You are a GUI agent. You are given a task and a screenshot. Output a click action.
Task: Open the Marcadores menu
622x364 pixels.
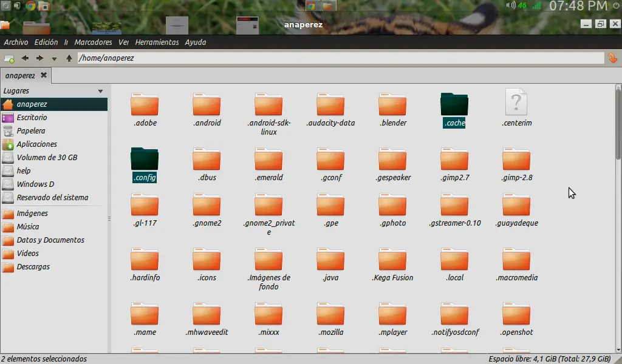93,42
